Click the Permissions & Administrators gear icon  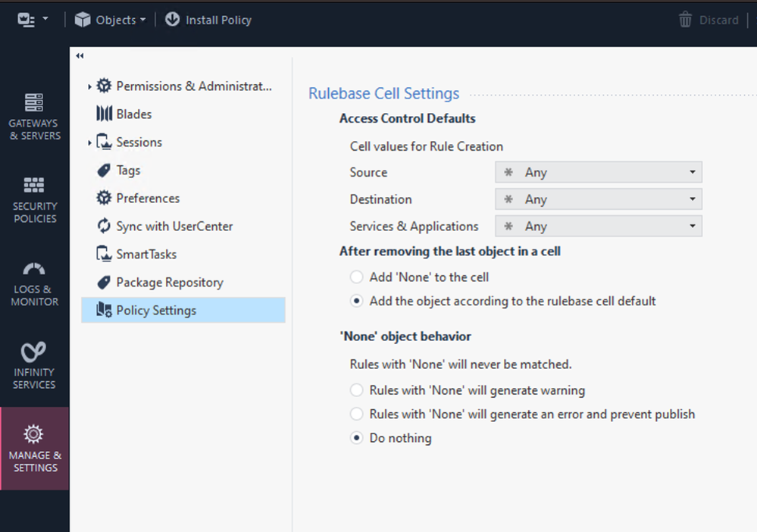point(104,86)
